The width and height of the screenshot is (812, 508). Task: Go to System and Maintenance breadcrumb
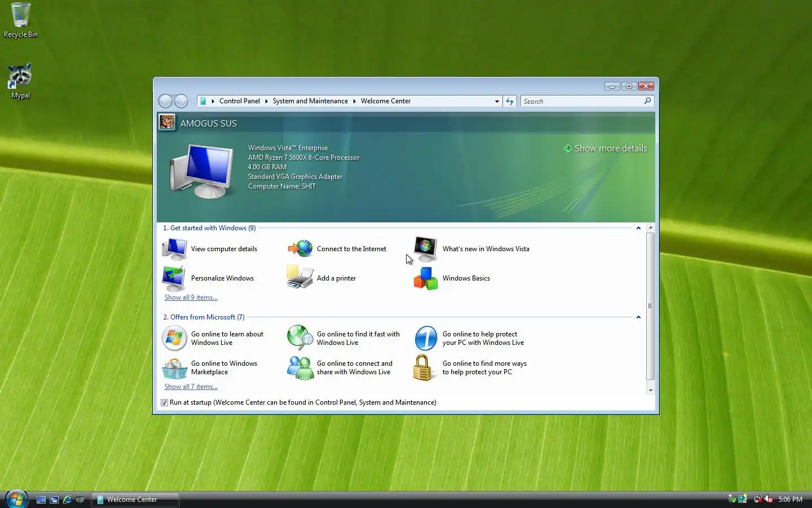310,101
